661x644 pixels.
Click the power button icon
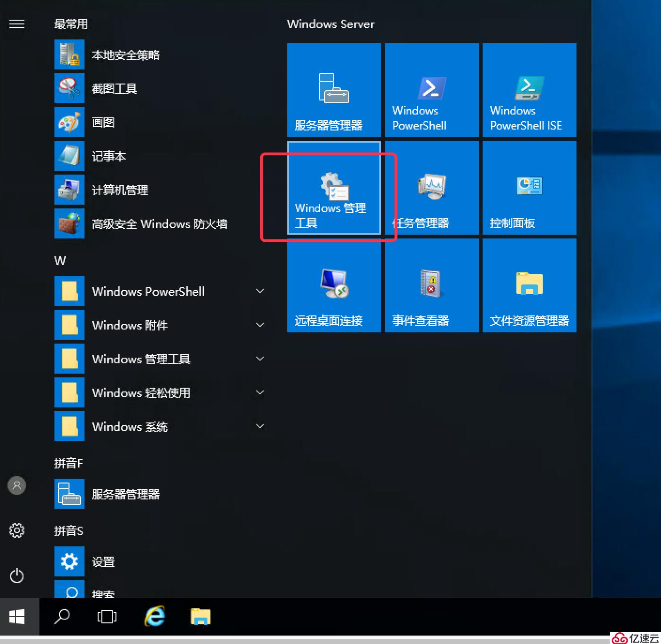[17, 575]
